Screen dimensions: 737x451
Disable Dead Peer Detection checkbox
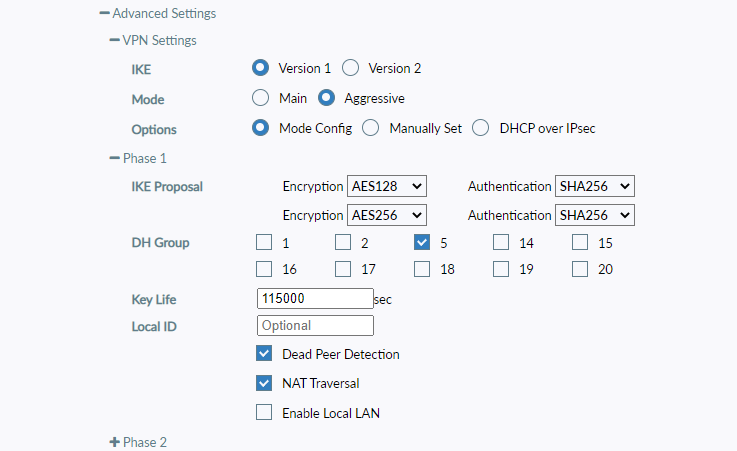point(264,354)
